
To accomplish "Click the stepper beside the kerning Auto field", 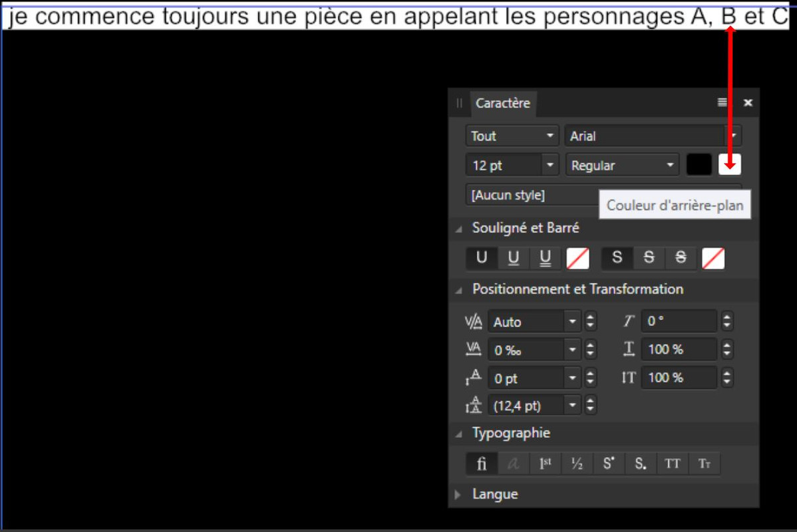I will pos(590,322).
